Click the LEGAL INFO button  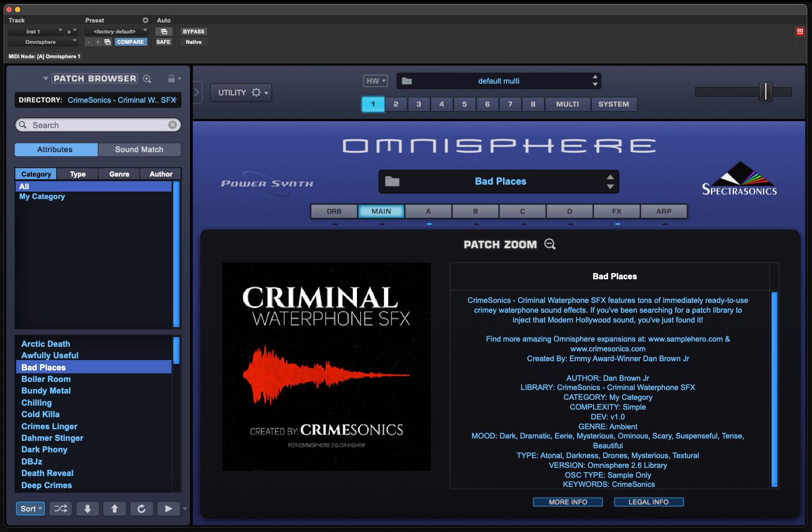[x=649, y=502]
